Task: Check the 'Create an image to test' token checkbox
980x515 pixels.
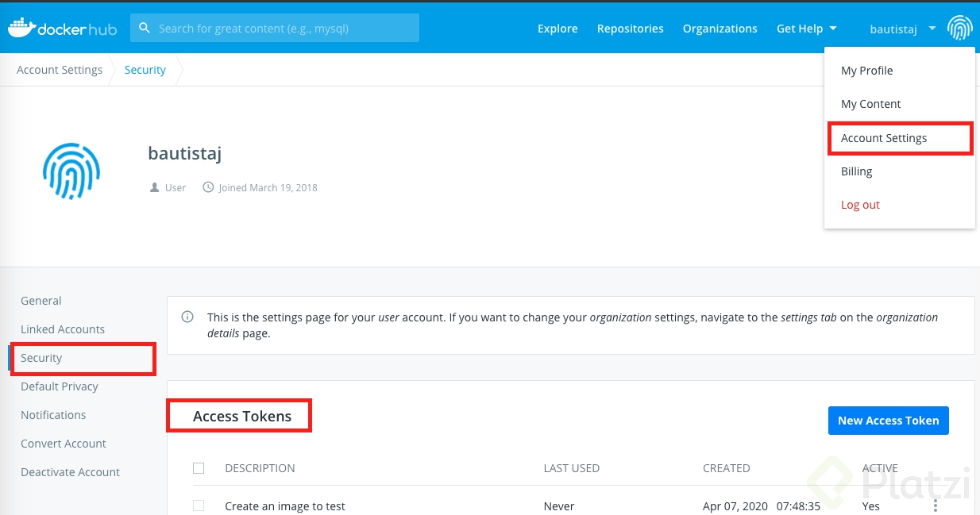Action: coord(199,505)
